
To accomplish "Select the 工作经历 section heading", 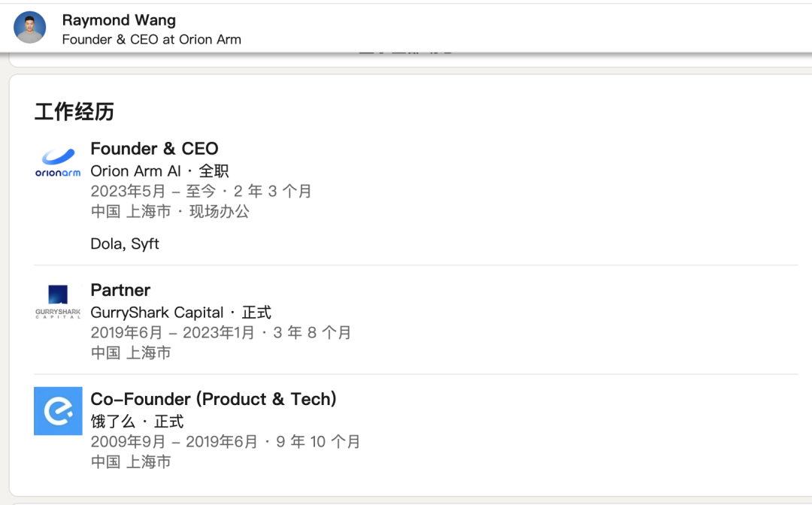I will pos(74,112).
